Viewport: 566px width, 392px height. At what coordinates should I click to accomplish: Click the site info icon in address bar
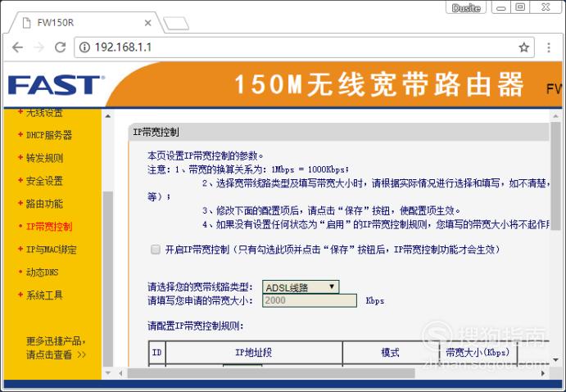pos(84,47)
